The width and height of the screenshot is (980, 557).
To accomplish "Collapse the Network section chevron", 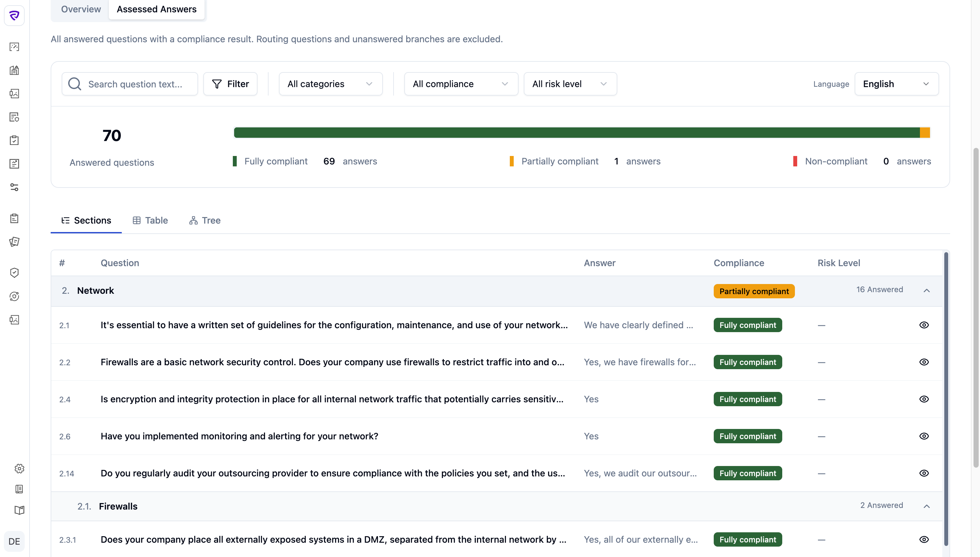I will (926, 291).
